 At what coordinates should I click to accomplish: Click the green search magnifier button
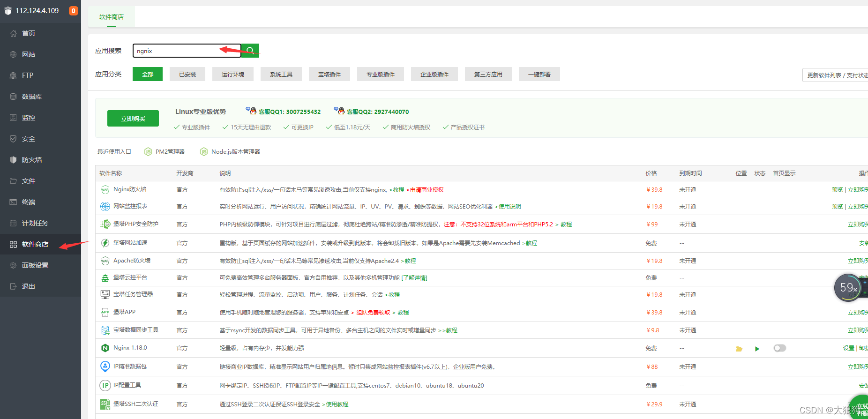250,50
